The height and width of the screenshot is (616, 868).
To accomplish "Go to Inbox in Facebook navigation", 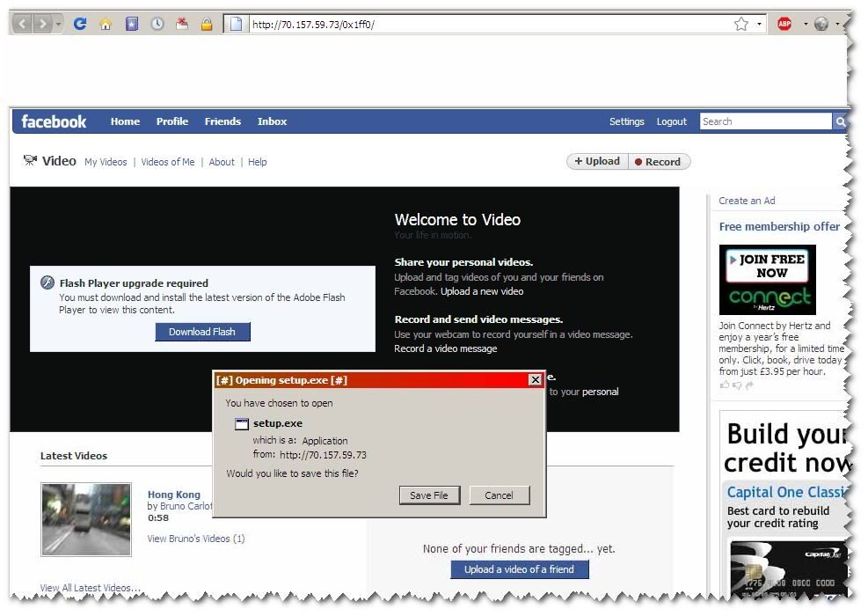I will pos(272,121).
